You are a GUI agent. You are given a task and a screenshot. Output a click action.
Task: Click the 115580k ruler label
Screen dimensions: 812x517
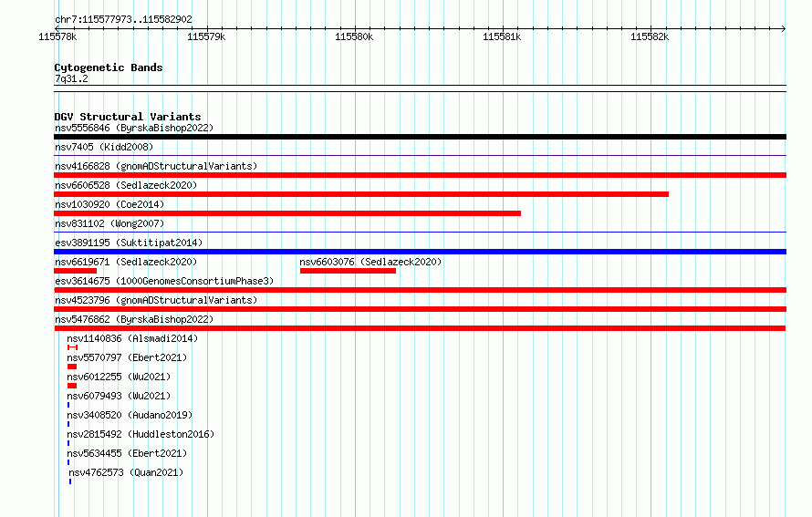[354, 36]
